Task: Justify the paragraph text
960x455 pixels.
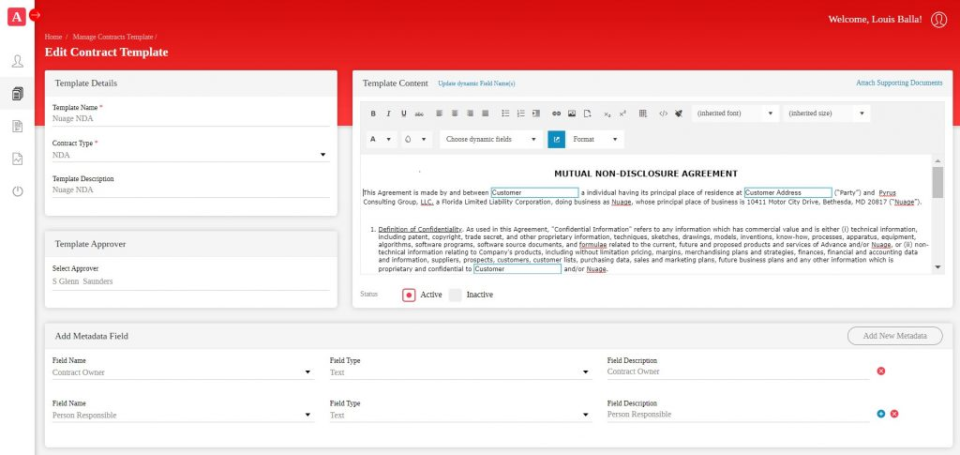Action: 485,113
